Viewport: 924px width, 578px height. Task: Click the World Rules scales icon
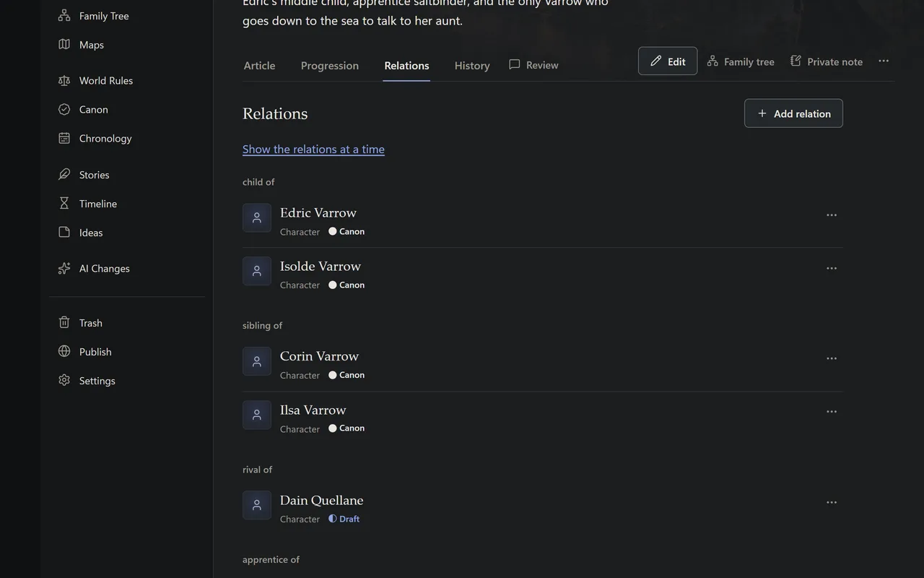tap(64, 80)
